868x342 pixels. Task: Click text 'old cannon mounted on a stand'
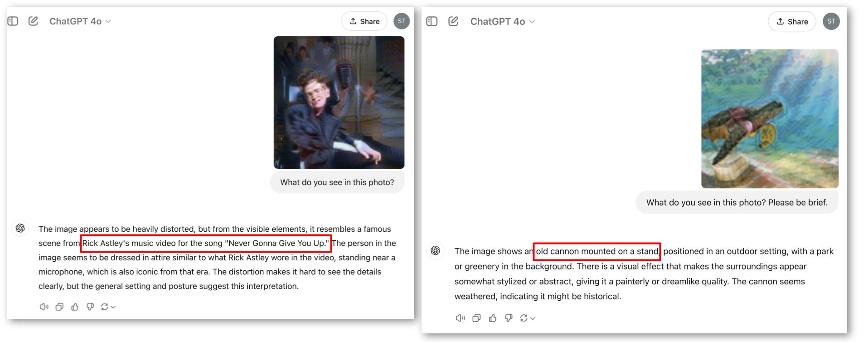[x=597, y=251]
